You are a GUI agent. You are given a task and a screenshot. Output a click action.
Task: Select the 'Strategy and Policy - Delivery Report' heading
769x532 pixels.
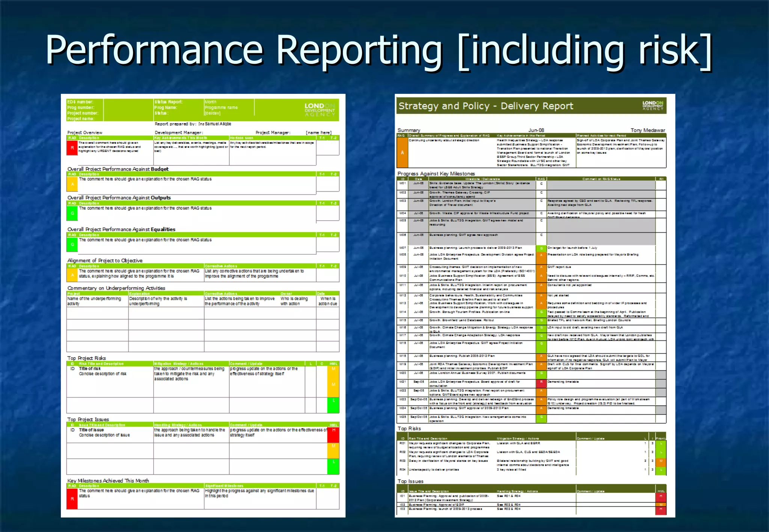[486, 106]
